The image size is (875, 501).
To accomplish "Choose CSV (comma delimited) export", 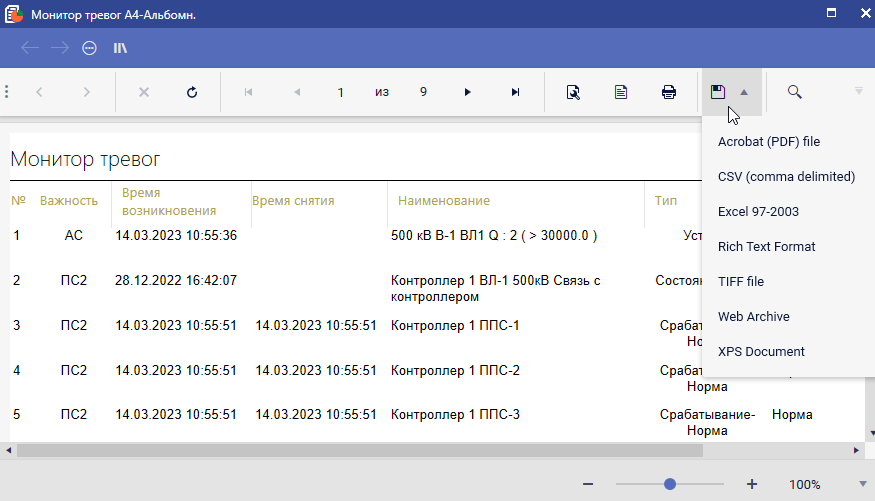I will click(786, 177).
